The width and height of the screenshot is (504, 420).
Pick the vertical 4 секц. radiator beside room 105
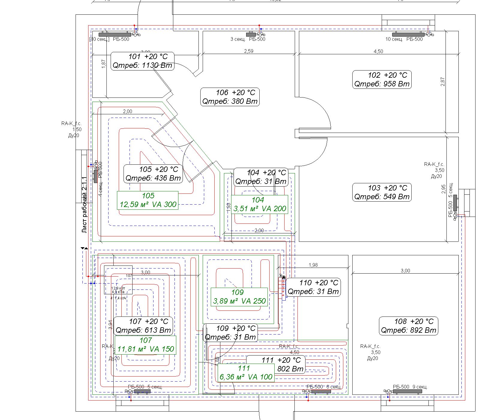pos(96,176)
